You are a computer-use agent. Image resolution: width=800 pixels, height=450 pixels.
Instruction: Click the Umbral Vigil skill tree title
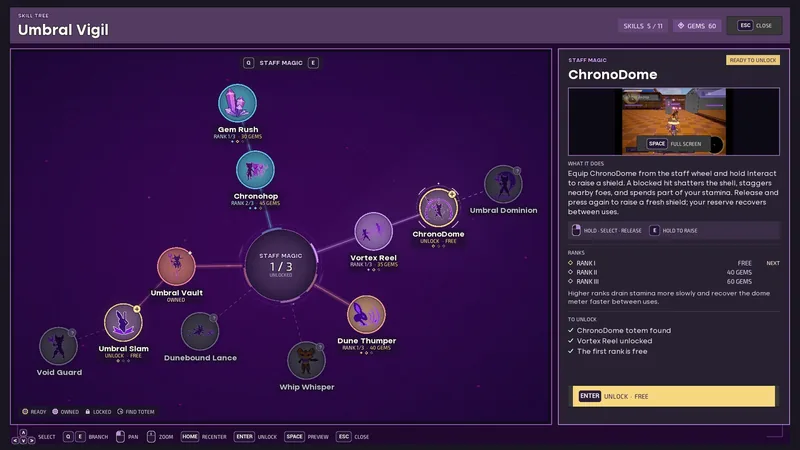tap(63, 30)
